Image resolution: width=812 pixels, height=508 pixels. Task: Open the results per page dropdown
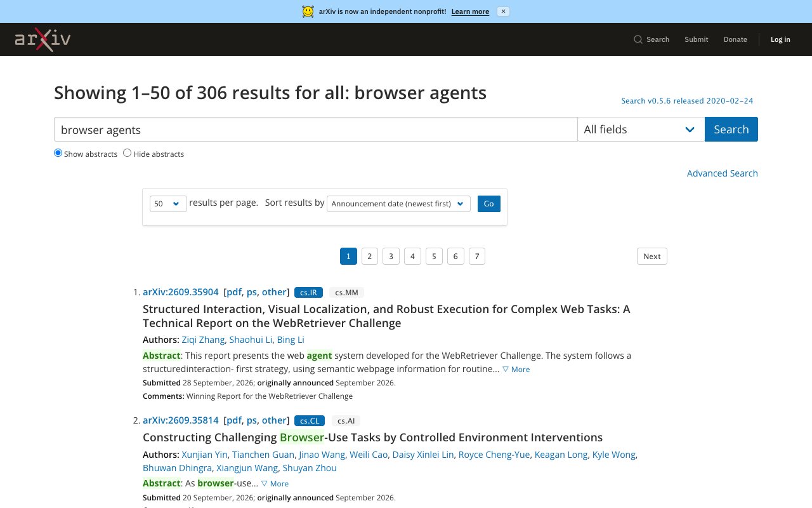point(168,204)
